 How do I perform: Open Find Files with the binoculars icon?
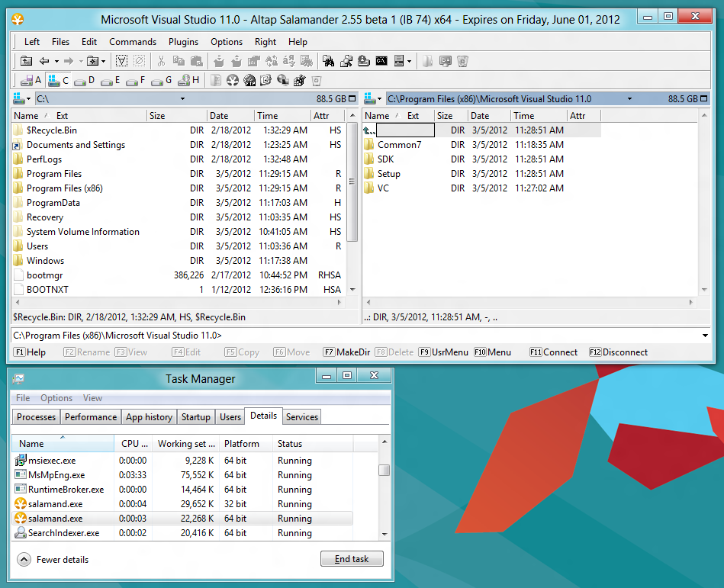click(328, 61)
